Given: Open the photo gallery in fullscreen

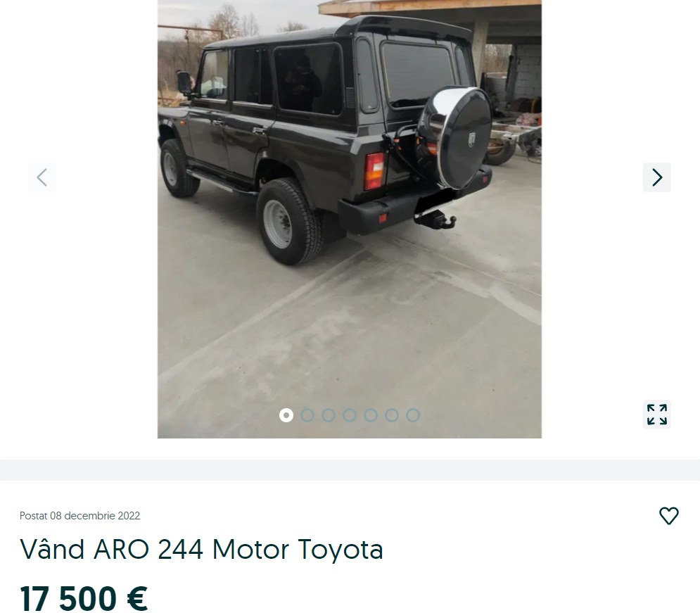Looking at the screenshot, I should [x=656, y=415].
